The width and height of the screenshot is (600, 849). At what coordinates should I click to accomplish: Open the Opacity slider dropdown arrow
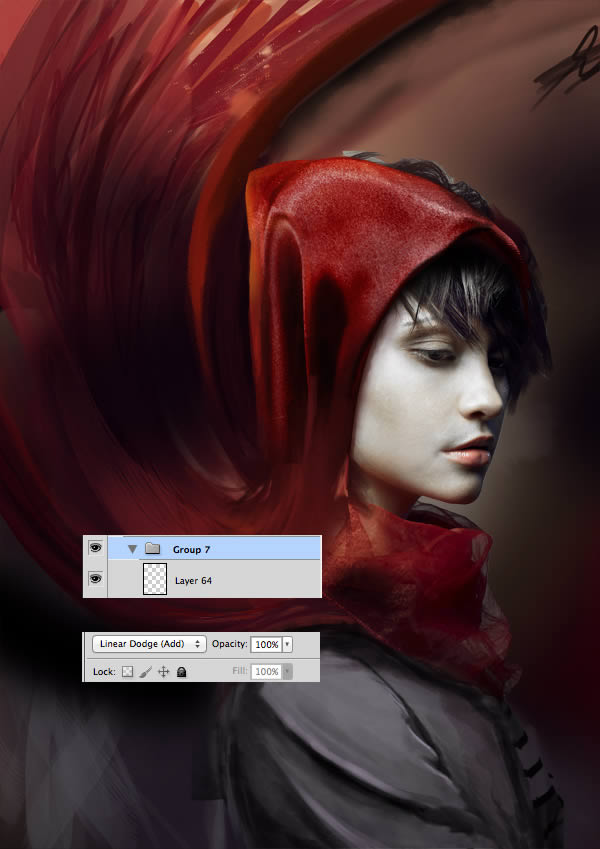tap(288, 644)
